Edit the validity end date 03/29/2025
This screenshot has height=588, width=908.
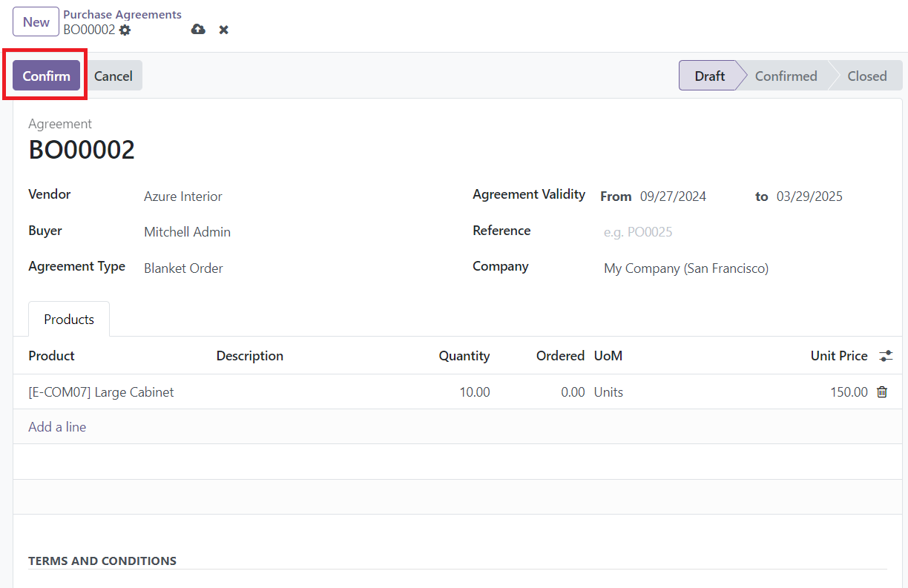(x=809, y=196)
